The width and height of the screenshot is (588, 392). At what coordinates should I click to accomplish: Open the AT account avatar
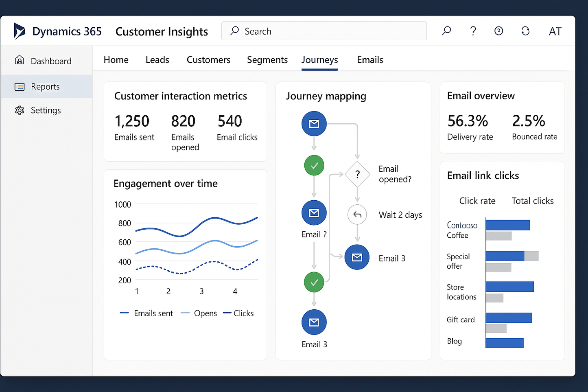pos(555,31)
